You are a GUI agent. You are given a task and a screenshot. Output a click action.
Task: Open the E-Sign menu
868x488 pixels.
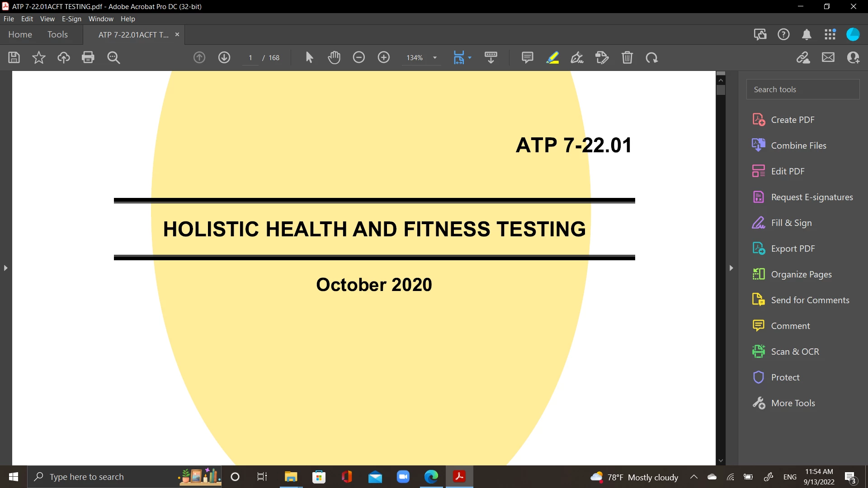(71, 19)
